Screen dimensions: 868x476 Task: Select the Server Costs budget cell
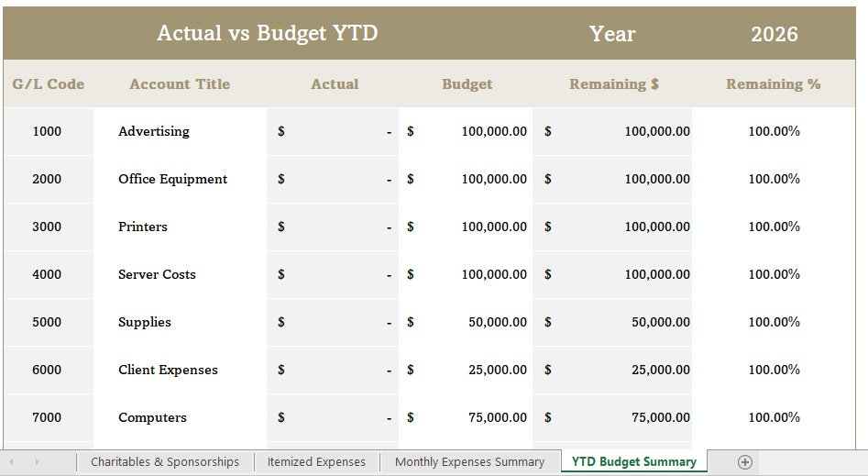(x=466, y=274)
